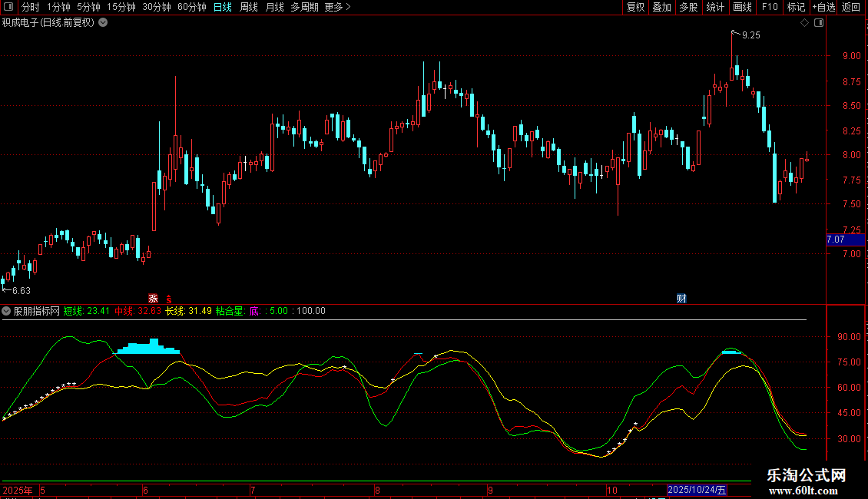Toggle the right sidebar panel icon

[818, 23]
